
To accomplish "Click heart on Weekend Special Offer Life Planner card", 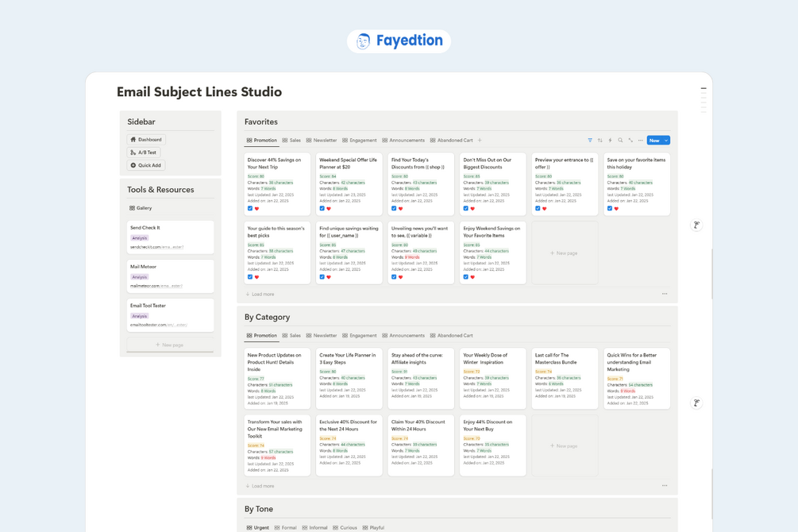I will click(x=329, y=208).
